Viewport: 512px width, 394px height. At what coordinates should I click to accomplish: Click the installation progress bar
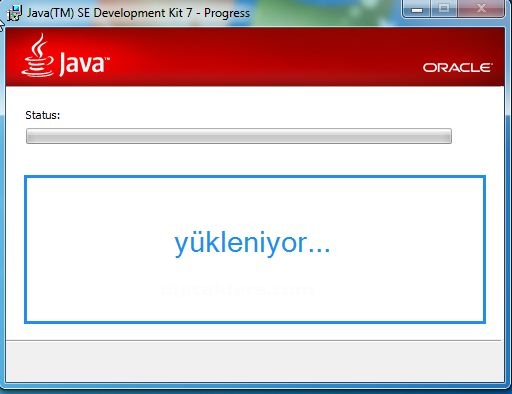pyautogui.click(x=239, y=136)
